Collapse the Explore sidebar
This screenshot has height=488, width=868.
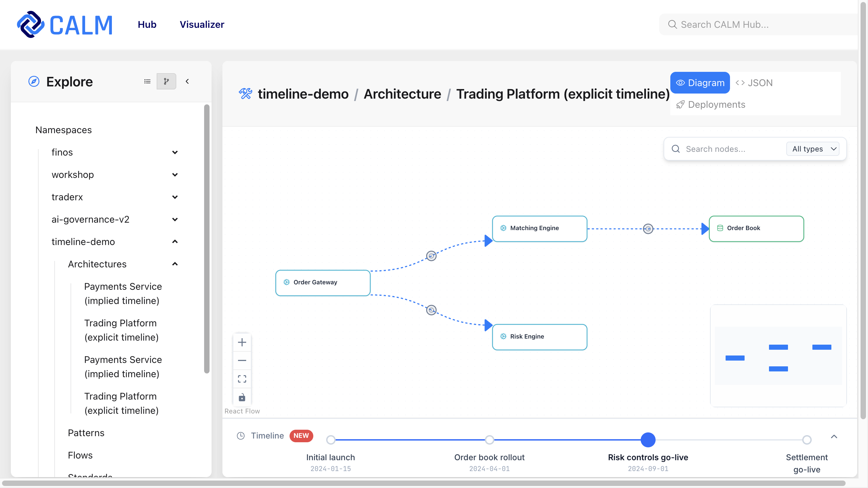[187, 81]
